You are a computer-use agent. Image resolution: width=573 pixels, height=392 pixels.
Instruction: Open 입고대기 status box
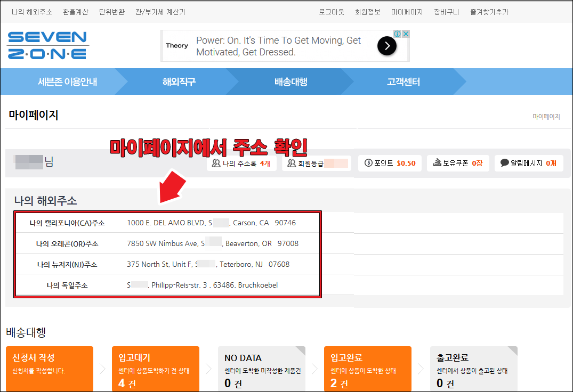[x=155, y=369]
